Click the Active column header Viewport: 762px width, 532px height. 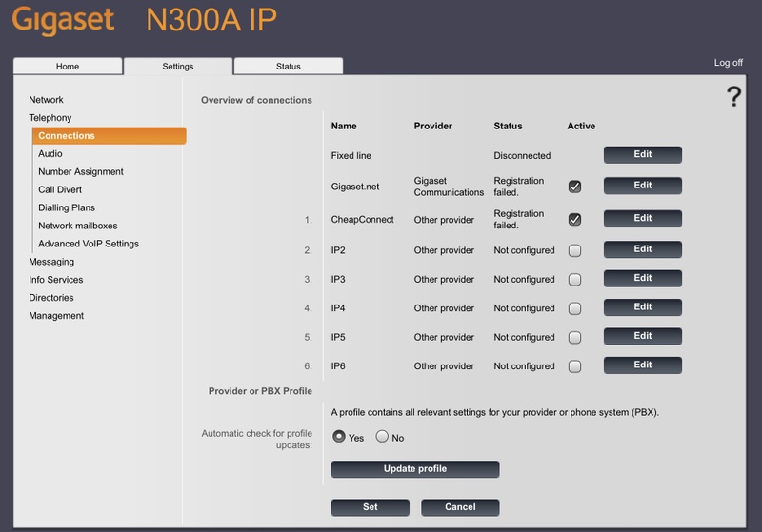click(581, 126)
